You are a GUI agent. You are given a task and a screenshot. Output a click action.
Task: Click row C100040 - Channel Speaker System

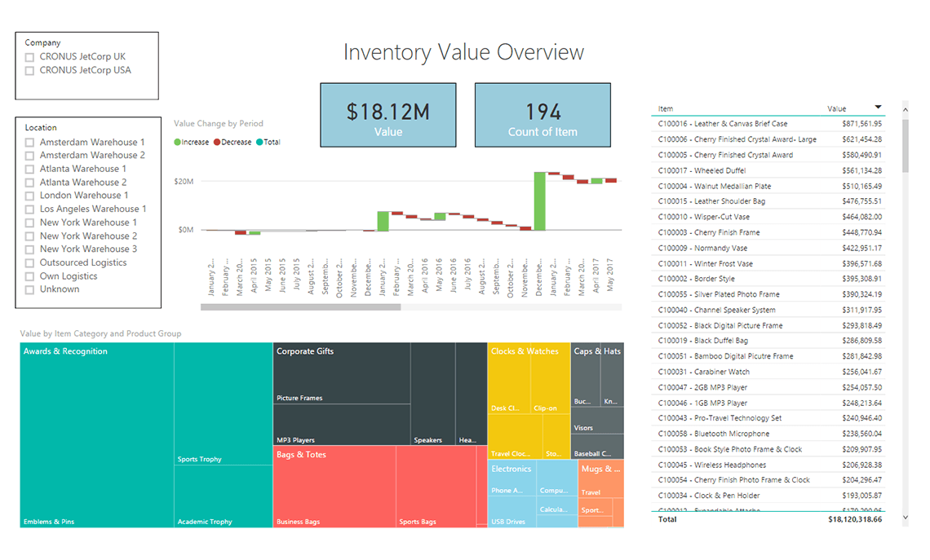coord(770,310)
